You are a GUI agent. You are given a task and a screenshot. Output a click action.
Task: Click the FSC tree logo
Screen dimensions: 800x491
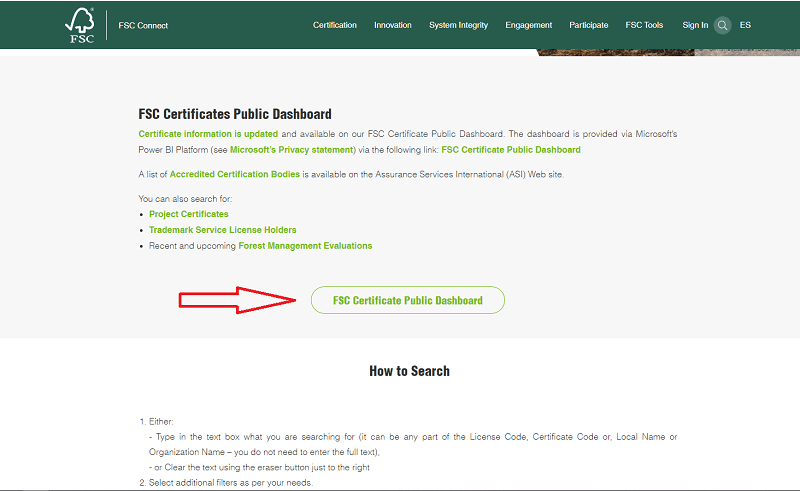click(x=81, y=25)
